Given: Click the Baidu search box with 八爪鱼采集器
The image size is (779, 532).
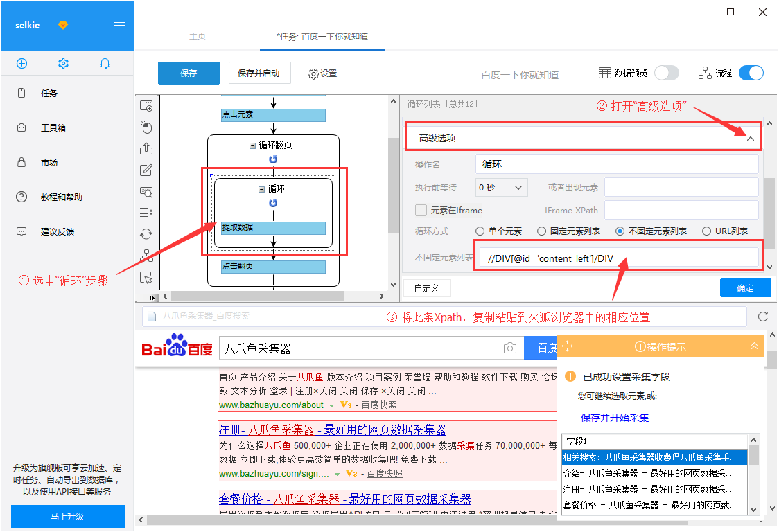Looking at the screenshot, I should click(371, 348).
